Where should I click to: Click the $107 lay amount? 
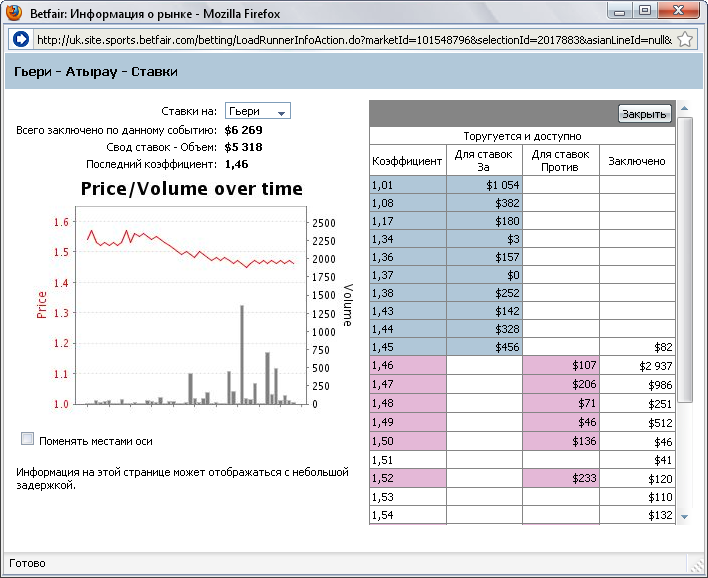[584, 365]
